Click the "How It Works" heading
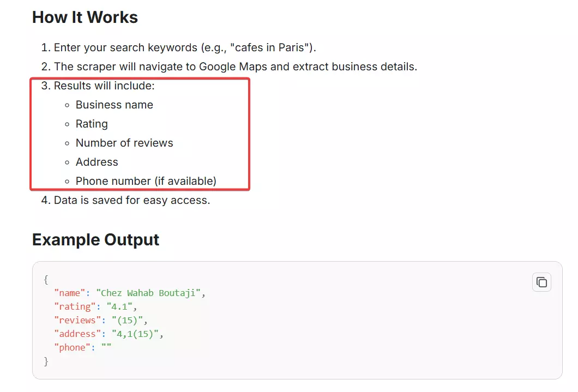578x392 pixels. 85,17
